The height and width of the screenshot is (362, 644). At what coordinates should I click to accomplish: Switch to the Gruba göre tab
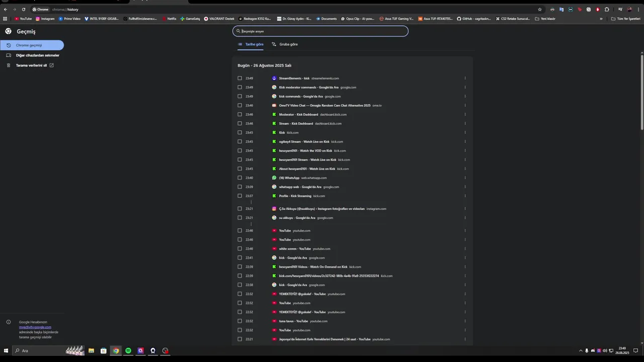point(285,44)
